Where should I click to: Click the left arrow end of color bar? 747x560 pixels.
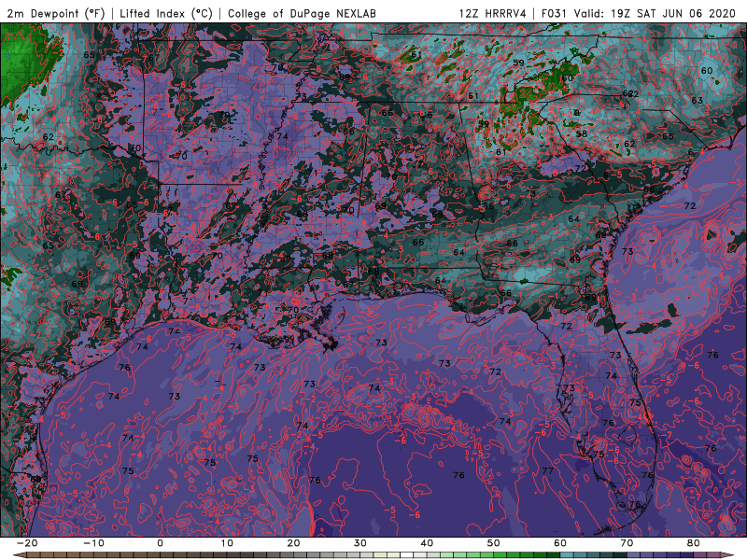point(18,555)
